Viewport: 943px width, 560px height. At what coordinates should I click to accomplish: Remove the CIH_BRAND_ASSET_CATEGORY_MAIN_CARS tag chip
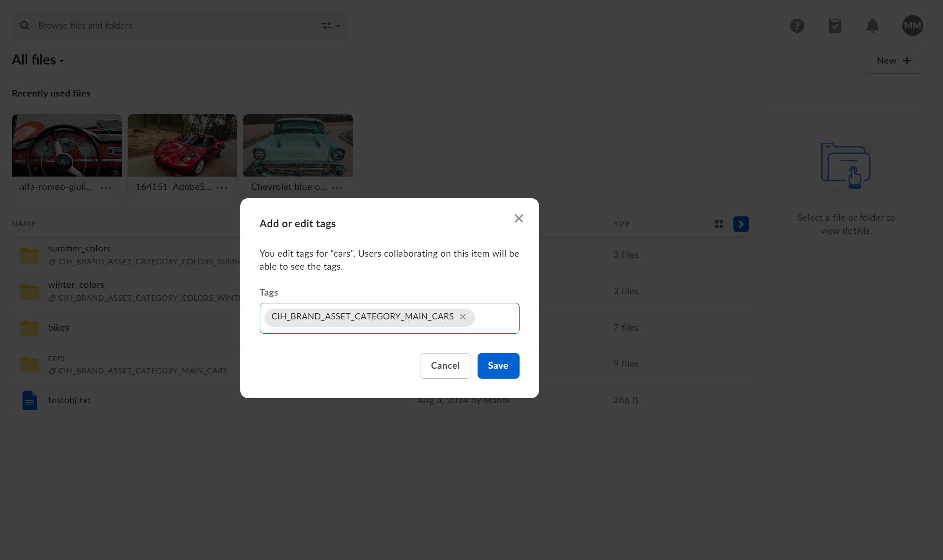[x=463, y=317]
